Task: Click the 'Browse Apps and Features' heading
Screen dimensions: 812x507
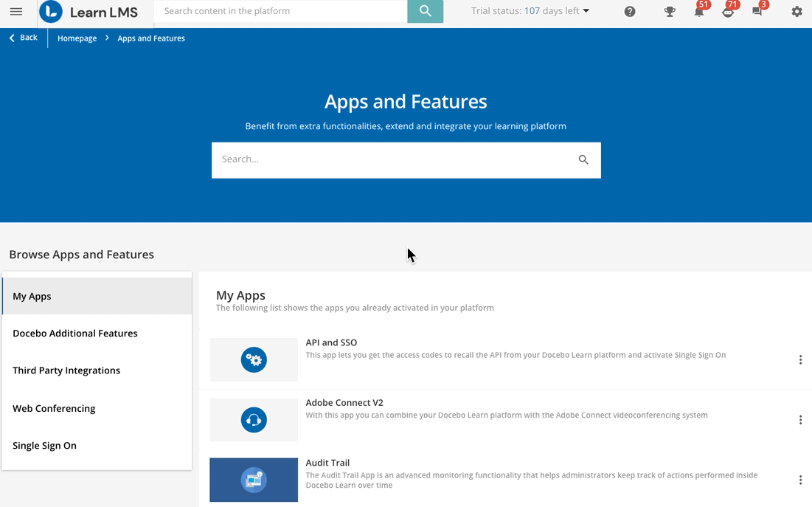Action: [x=82, y=255]
